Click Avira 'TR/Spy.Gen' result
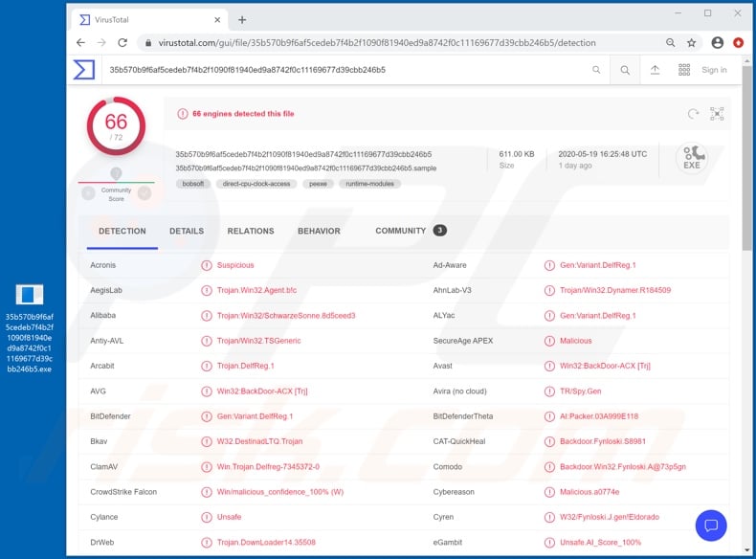This screenshot has width=756, height=559. point(581,391)
